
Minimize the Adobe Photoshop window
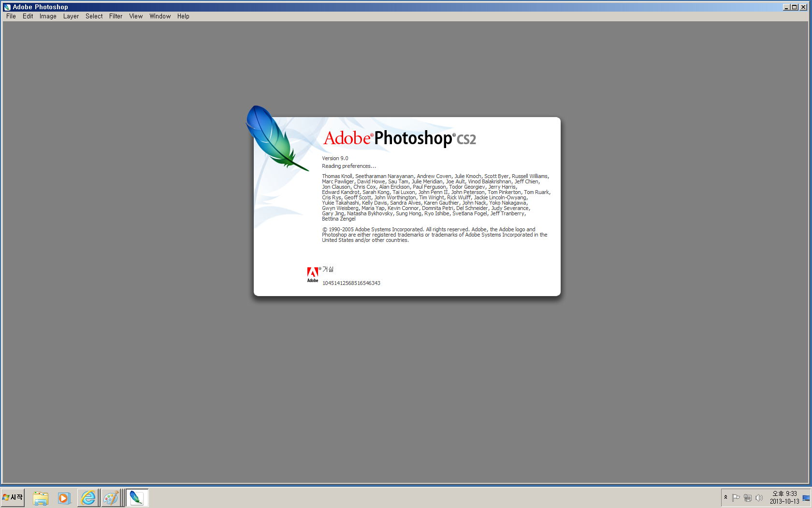tap(786, 7)
